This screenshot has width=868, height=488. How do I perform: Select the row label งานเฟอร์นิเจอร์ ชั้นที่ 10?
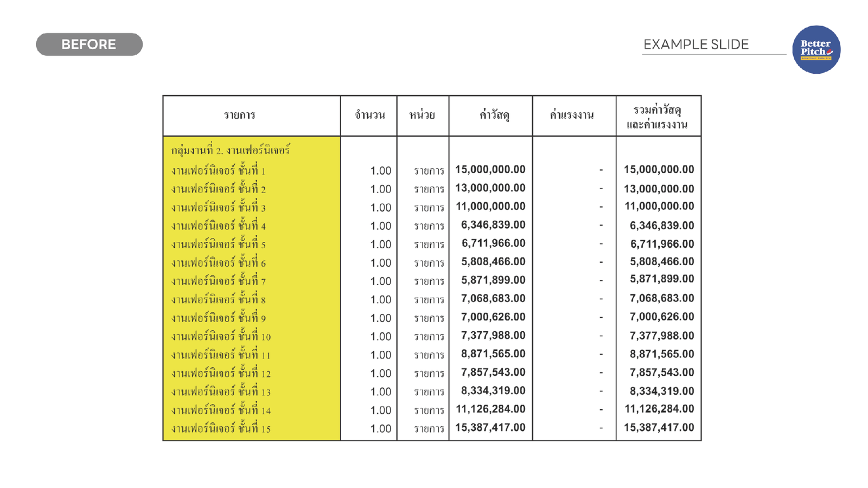(x=221, y=336)
